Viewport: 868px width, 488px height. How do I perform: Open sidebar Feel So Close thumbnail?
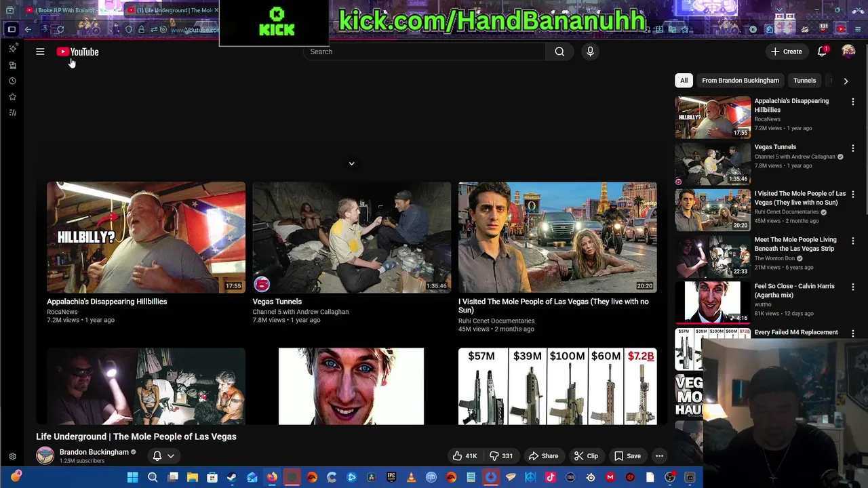coord(713,302)
